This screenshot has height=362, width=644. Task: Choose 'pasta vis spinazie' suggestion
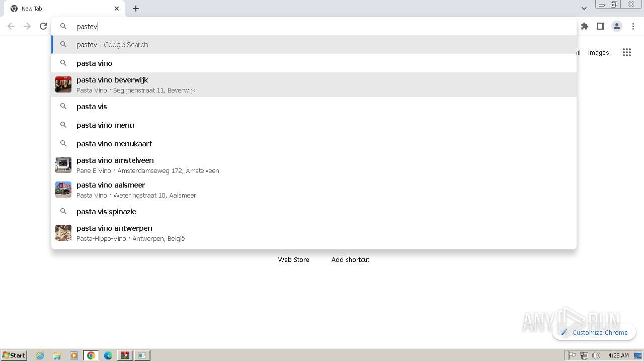coord(314,212)
